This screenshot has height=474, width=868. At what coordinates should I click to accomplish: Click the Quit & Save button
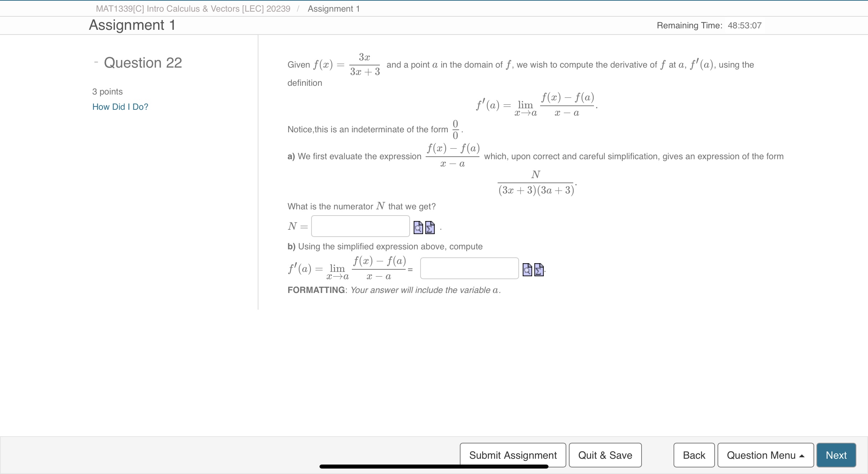pyautogui.click(x=605, y=456)
